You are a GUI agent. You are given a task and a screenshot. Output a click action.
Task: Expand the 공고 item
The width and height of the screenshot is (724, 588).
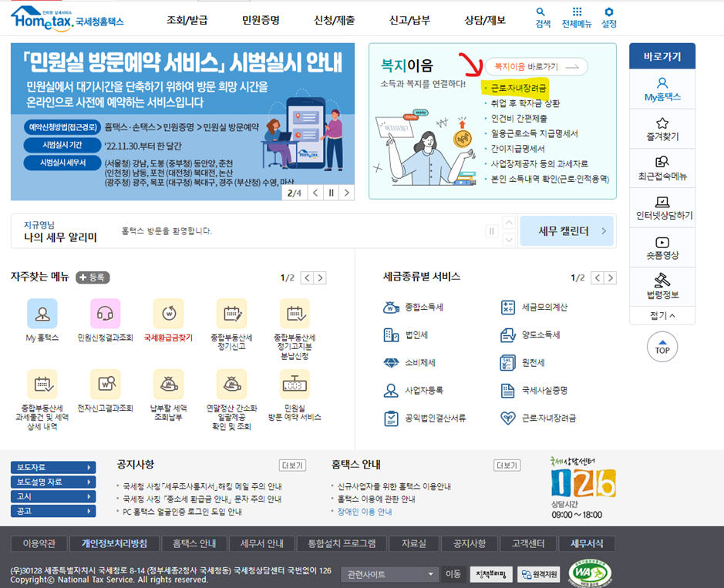coord(53,511)
